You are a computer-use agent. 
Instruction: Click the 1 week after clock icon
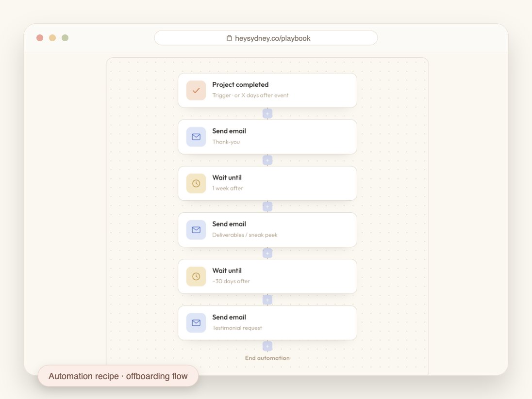pos(196,183)
